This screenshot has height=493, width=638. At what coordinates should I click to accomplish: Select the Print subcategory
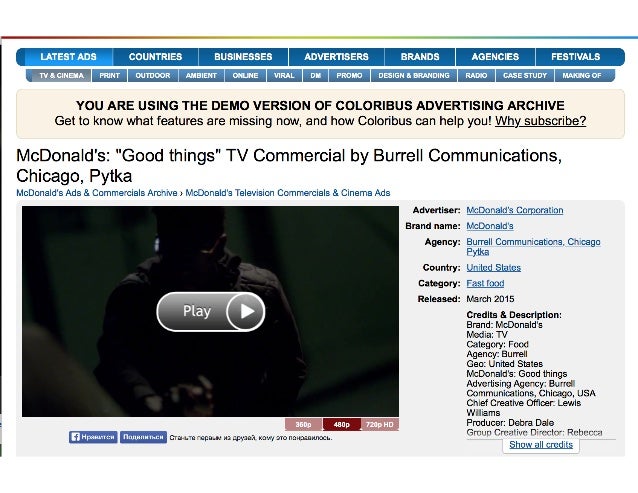109,76
